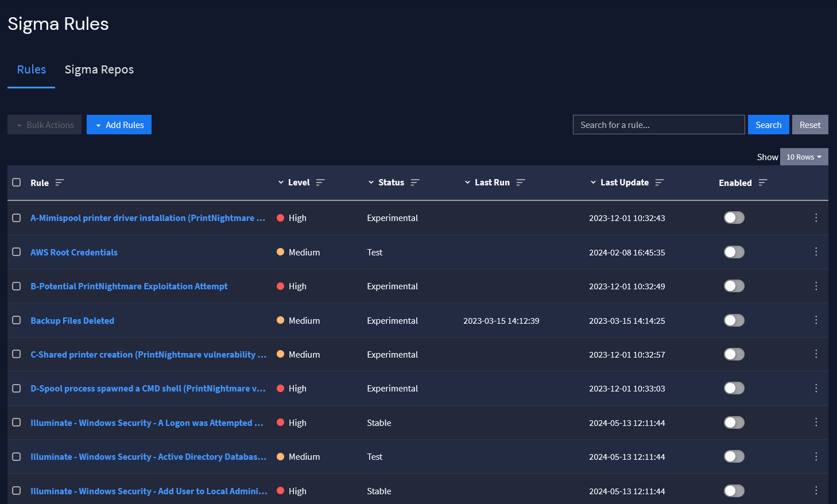837x504 pixels.
Task: Click the sort icon beside Level header
Action: (x=320, y=183)
